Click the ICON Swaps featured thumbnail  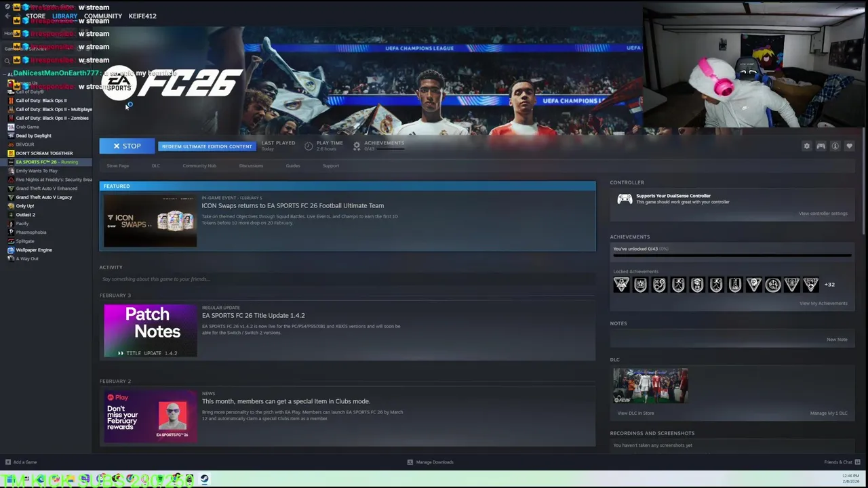pos(150,221)
